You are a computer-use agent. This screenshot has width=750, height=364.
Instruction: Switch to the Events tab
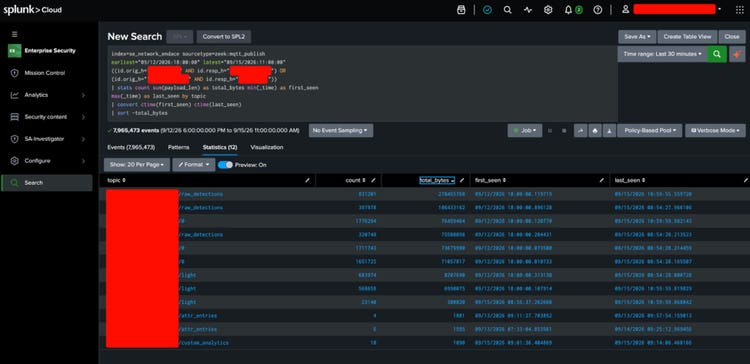pyautogui.click(x=131, y=147)
